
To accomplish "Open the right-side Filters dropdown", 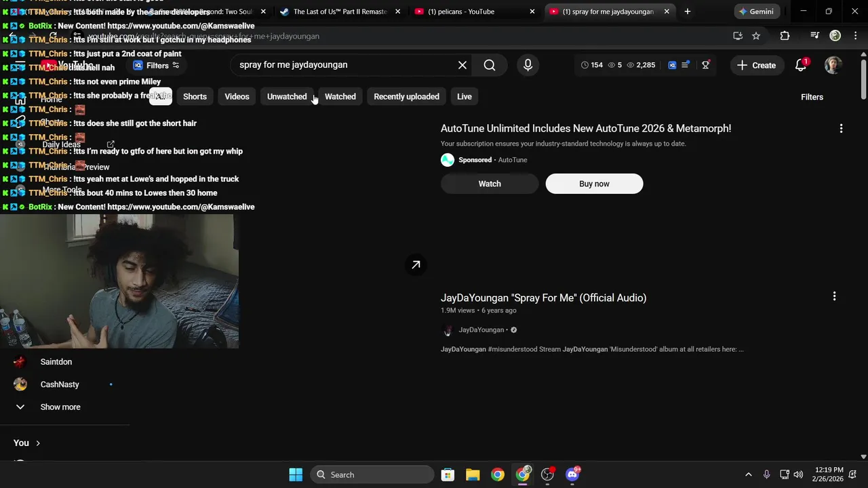I will (x=812, y=97).
